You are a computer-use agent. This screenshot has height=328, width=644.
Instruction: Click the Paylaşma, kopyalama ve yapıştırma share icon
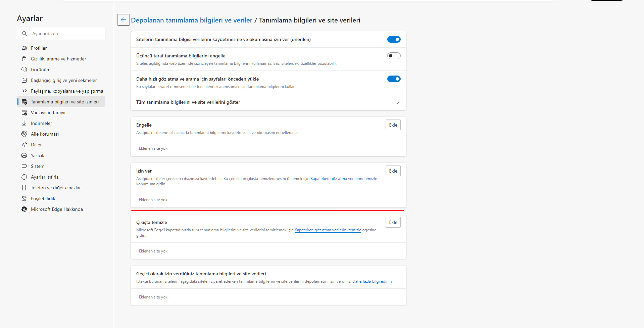click(x=24, y=91)
